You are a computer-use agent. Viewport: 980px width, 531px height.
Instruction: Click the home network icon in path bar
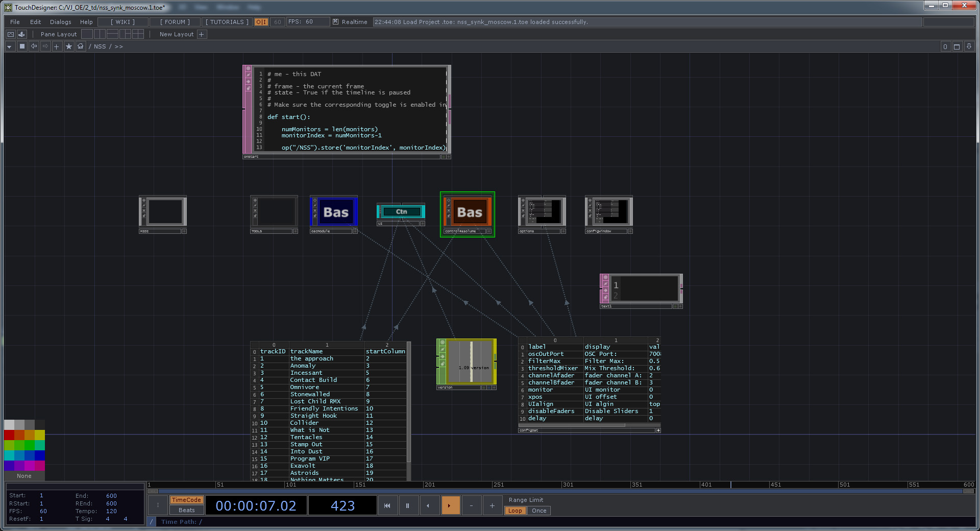pyautogui.click(x=81, y=46)
